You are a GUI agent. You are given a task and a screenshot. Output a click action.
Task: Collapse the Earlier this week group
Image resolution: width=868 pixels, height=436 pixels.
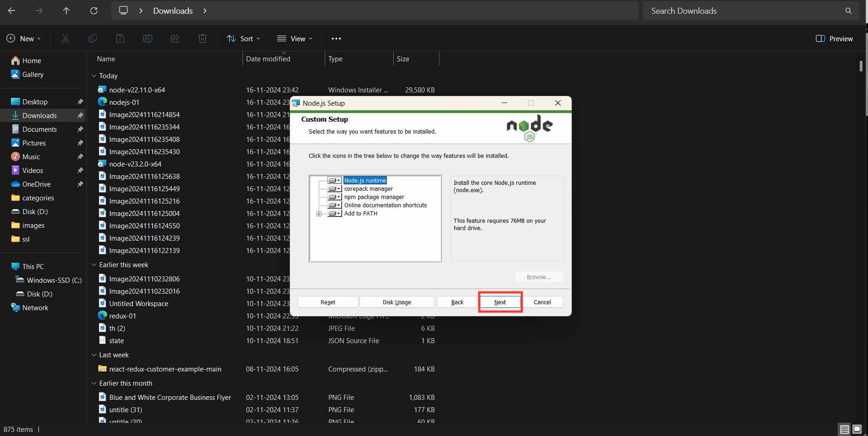pos(94,265)
